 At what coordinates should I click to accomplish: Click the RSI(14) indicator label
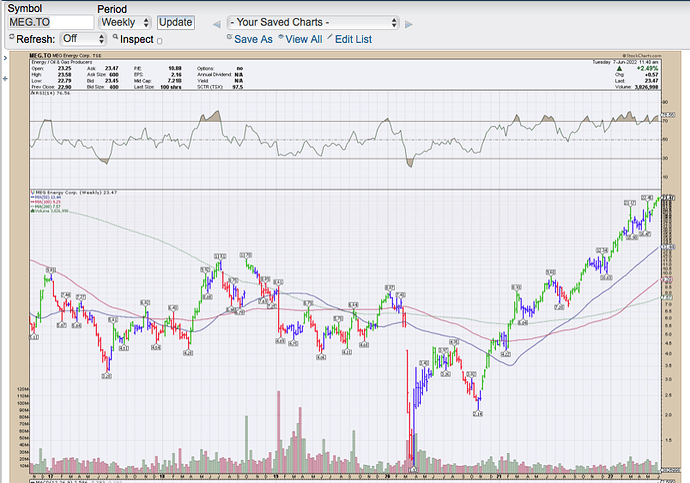tap(51, 93)
